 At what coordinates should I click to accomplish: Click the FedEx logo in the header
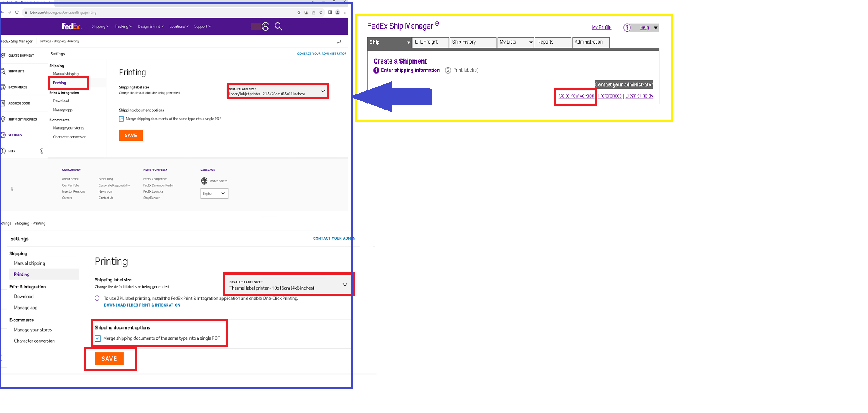tap(72, 26)
